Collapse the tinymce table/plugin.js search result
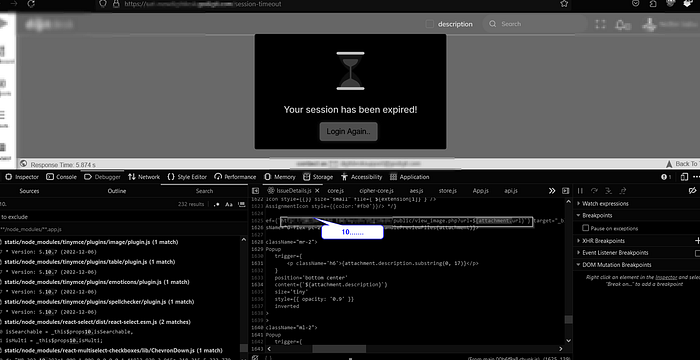The image size is (700, 360). tap(90, 262)
